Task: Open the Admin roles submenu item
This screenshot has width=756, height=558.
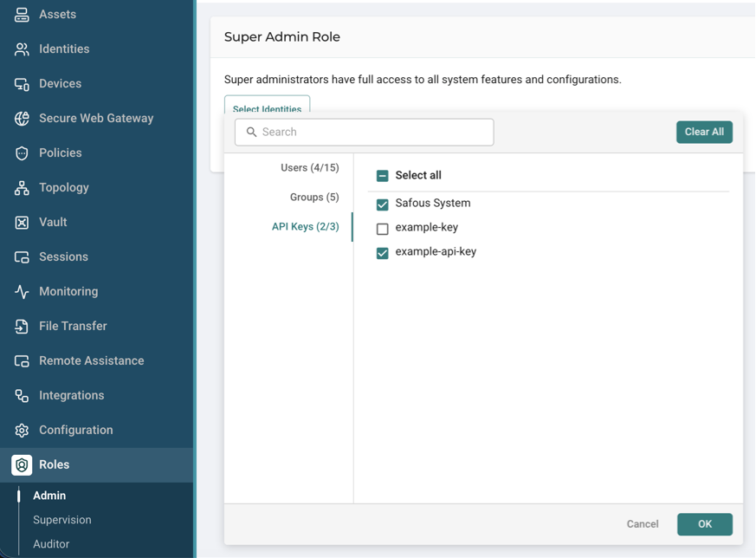Action: coord(49,496)
